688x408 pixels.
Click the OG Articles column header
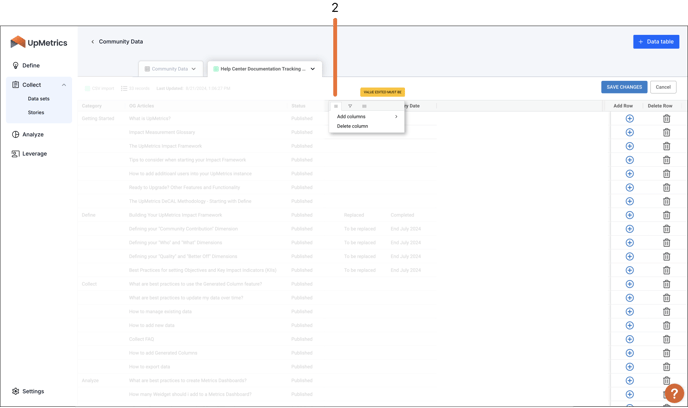click(x=141, y=106)
